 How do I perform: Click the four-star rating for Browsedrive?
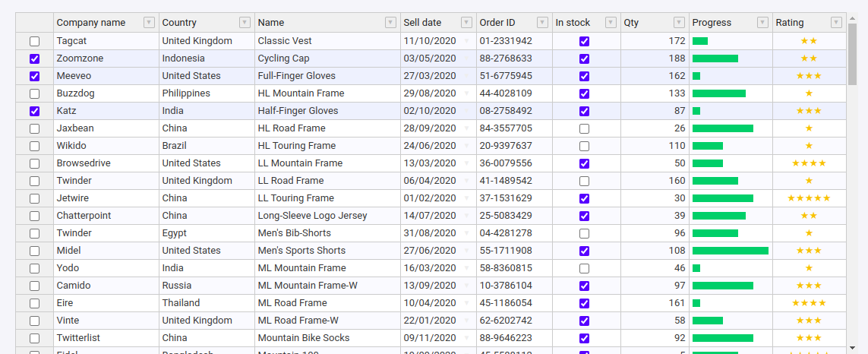coord(809,163)
